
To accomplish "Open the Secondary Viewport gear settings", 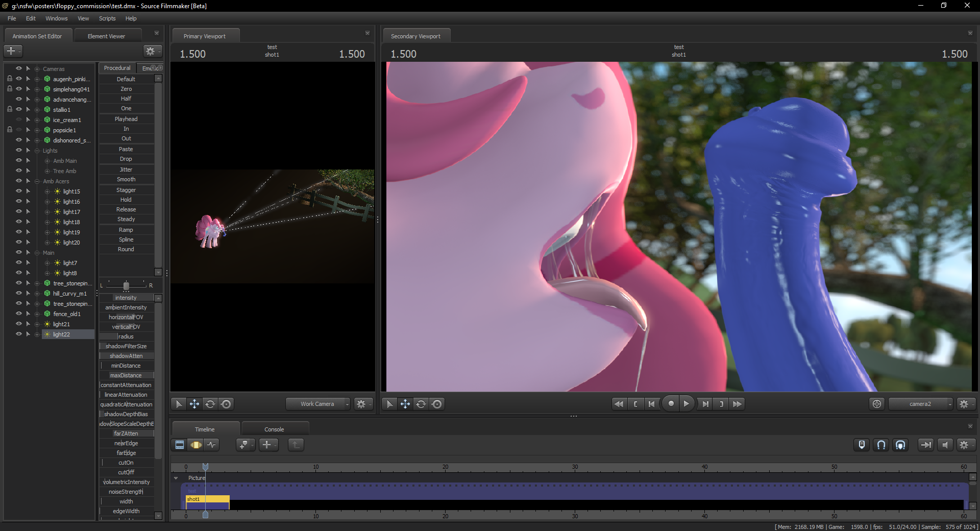I will point(966,404).
